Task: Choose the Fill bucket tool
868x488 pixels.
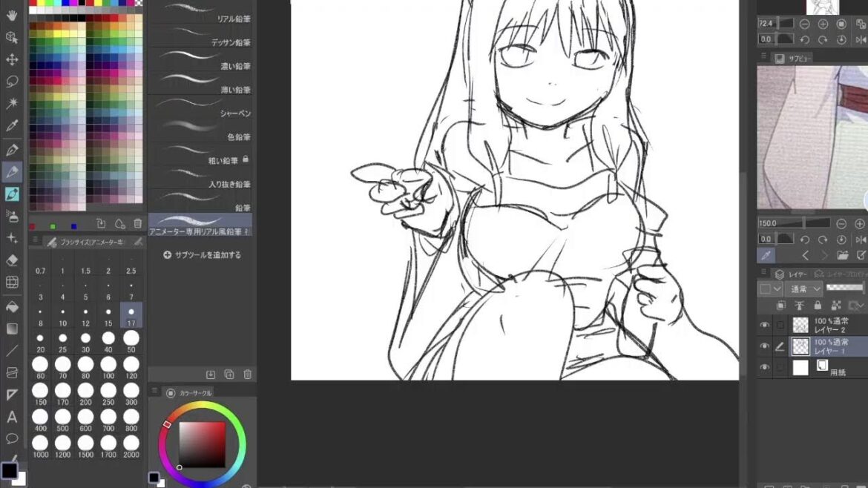Action: [12, 306]
